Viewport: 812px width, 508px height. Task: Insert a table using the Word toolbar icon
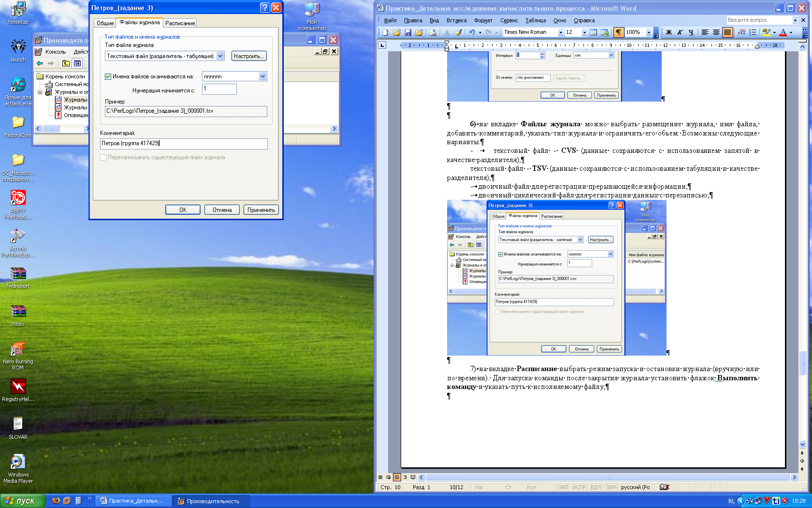[594, 32]
